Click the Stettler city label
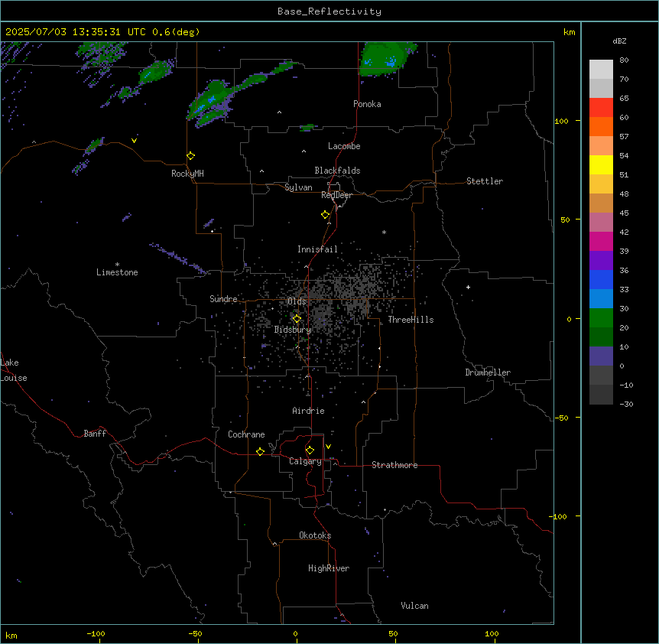Viewport: 659px width, 644px height. pyautogui.click(x=485, y=181)
